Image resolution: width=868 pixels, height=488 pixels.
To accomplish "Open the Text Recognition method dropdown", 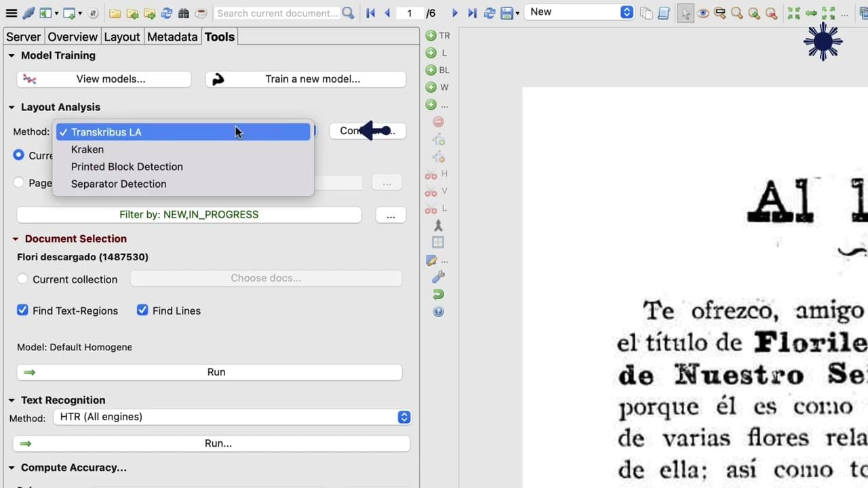I will (x=232, y=417).
